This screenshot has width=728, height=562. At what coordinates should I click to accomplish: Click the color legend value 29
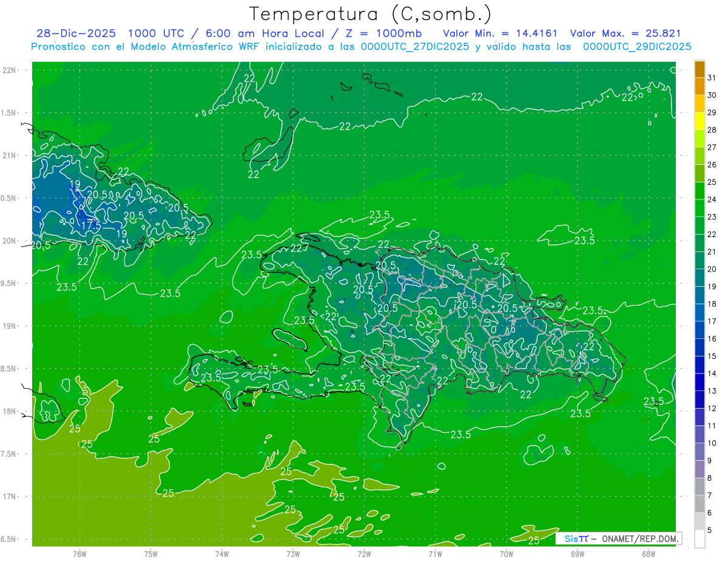pos(712,113)
